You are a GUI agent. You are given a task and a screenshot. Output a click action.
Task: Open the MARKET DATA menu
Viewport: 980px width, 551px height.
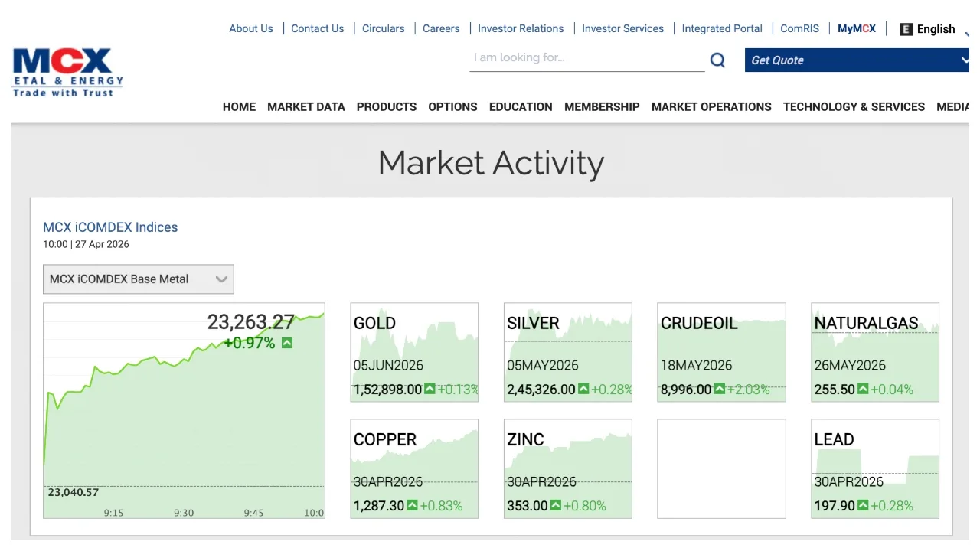pyautogui.click(x=306, y=107)
